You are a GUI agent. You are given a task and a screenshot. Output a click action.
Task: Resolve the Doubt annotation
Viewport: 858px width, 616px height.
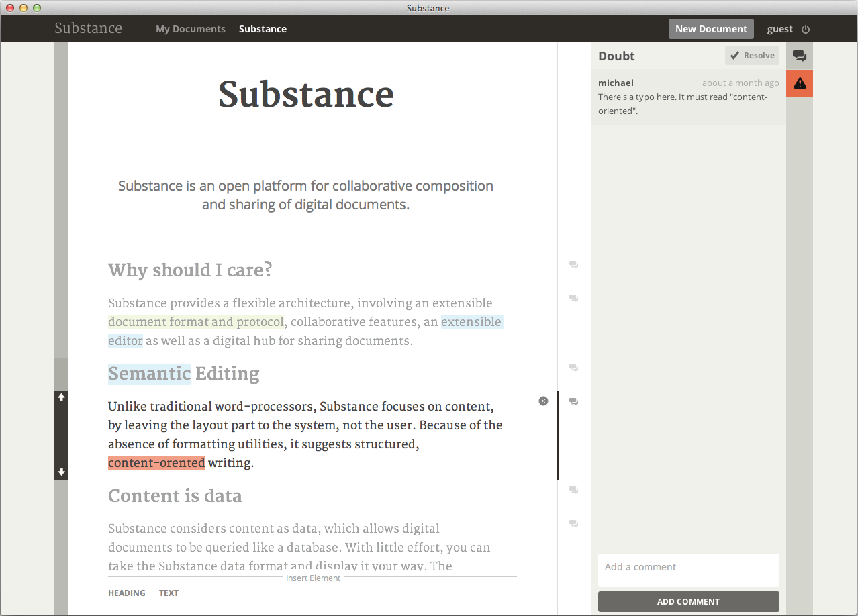click(752, 56)
